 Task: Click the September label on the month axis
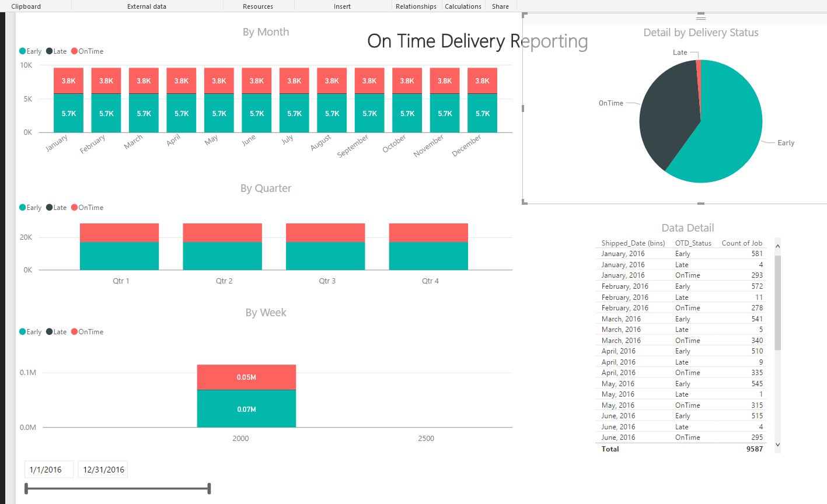[x=353, y=146]
